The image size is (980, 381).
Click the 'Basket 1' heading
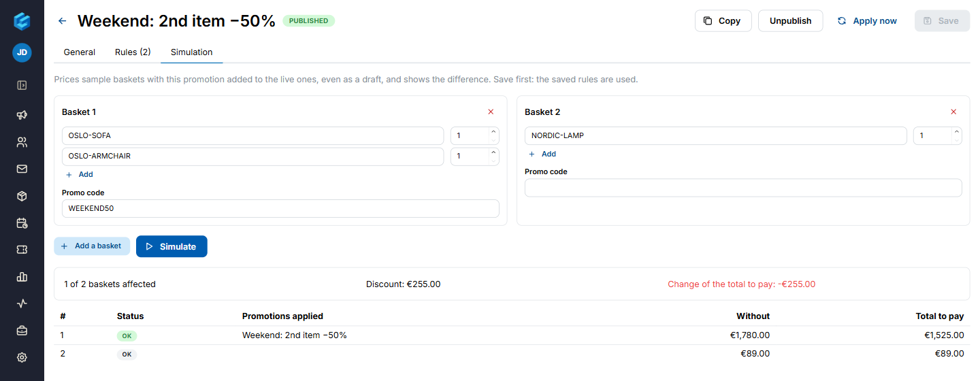79,112
